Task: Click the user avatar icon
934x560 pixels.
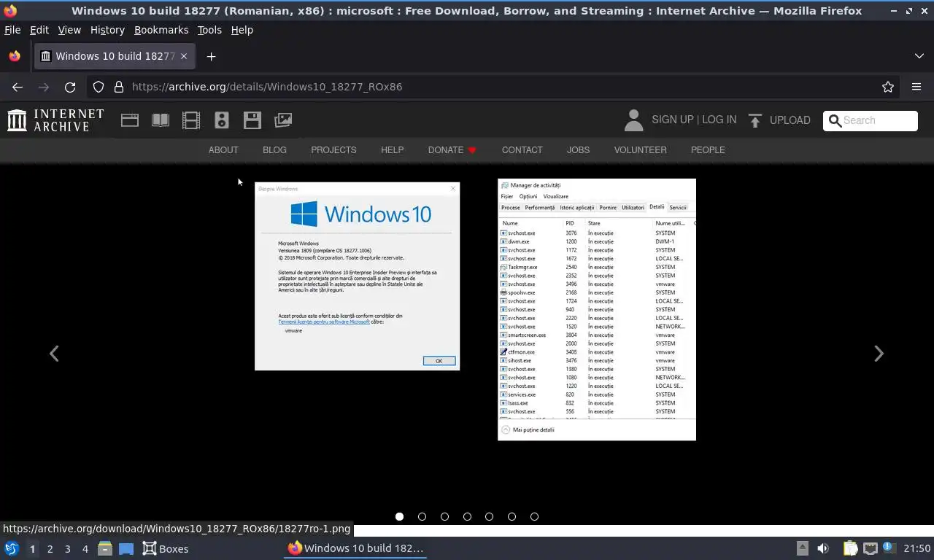Action: (x=633, y=120)
